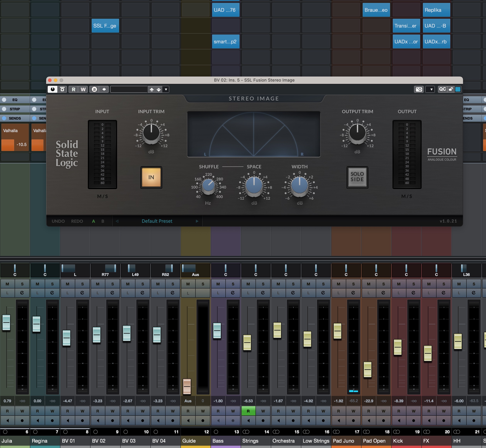The image size is (486, 448).
Task: Open the UADx...rb insert slot
Action: click(436, 41)
